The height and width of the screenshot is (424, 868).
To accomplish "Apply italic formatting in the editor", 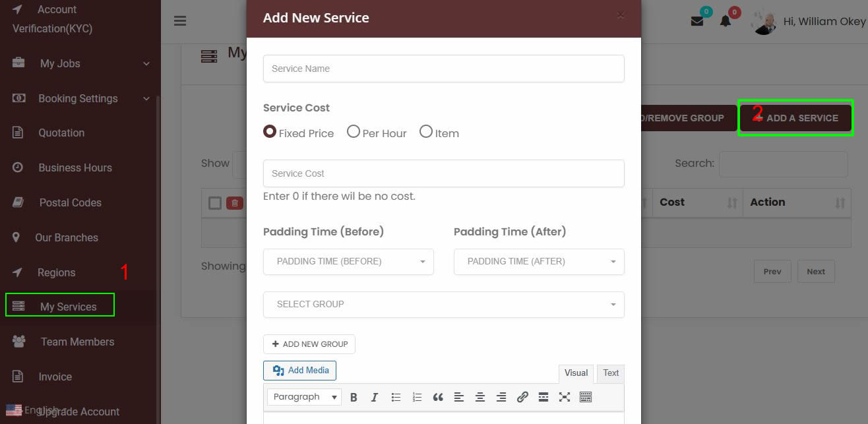I will click(x=374, y=396).
